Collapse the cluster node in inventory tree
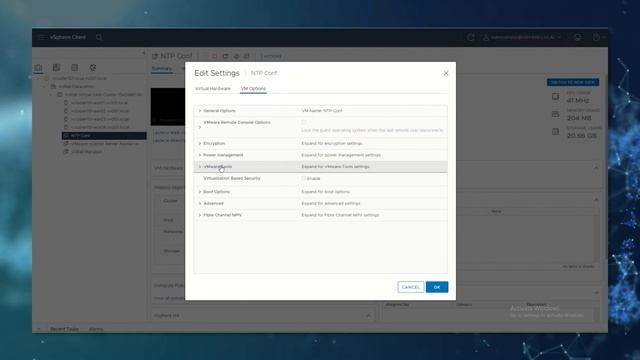Viewport: 640px width, 360px height. pyautogui.click(x=51, y=94)
